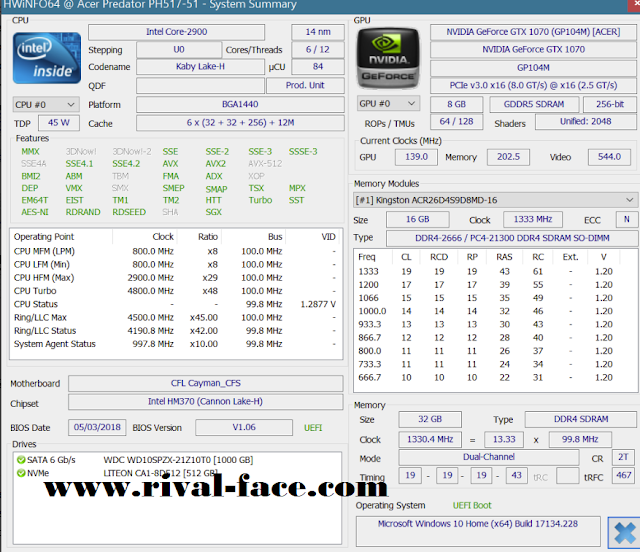This screenshot has width=640, height=552.
Task: Click the SSE4.2 feature label
Action: click(x=126, y=164)
